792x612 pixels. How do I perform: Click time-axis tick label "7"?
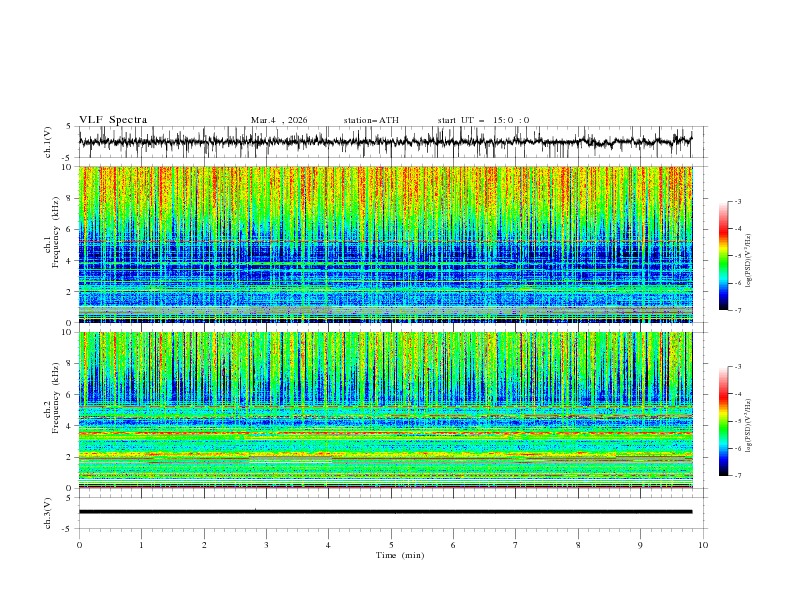pyautogui.click(x=516, y=545)
